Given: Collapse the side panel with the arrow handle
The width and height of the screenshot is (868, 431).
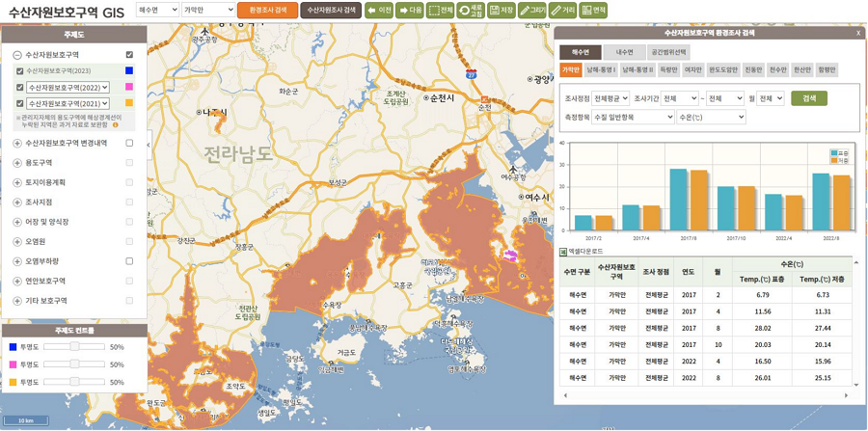Looking at the screenshot, I should point(149,145).
